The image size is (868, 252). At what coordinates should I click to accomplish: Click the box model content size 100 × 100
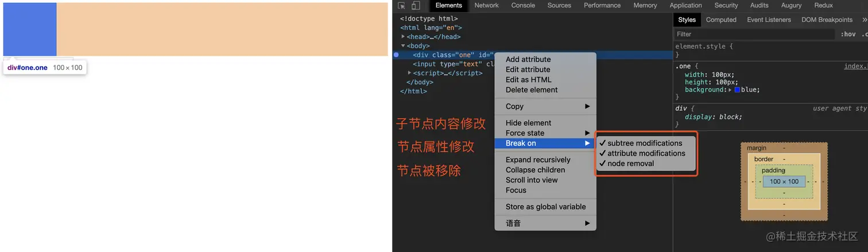pyautogui.click(x=784, y=181)
